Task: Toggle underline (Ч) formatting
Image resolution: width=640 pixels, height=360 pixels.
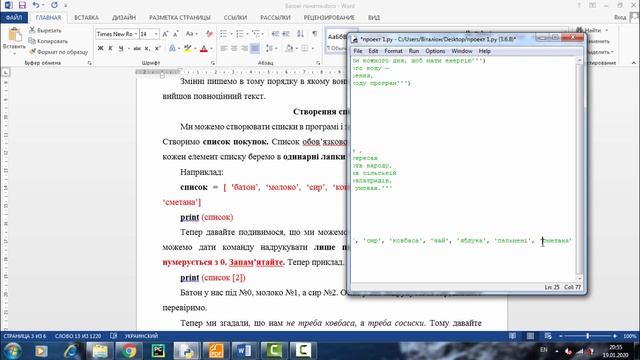Action: tap(121, 49)
